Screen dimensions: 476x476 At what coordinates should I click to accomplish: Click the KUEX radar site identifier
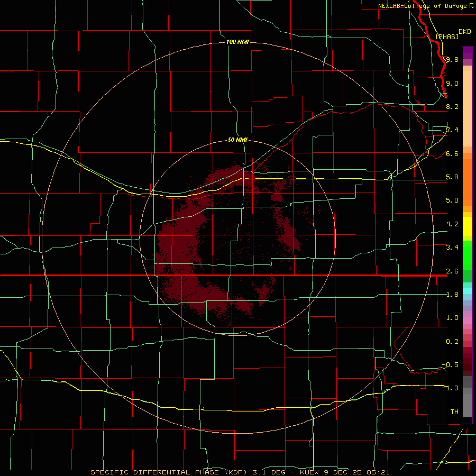(309, 472)
